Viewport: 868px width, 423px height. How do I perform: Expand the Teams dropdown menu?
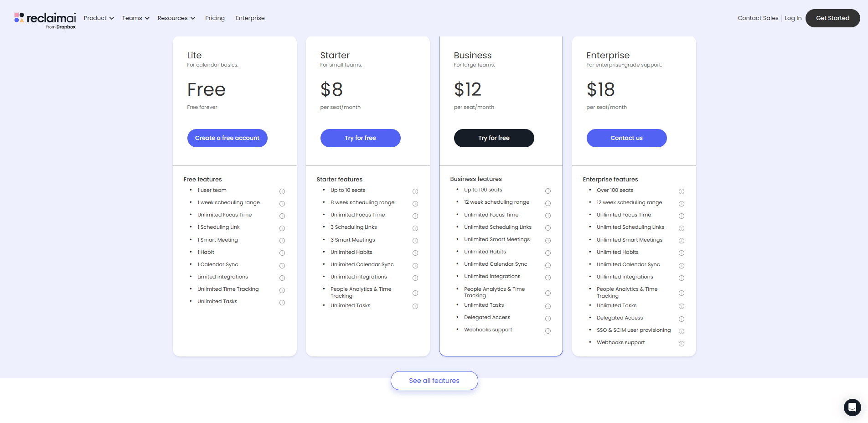click(x=135, y=18)
